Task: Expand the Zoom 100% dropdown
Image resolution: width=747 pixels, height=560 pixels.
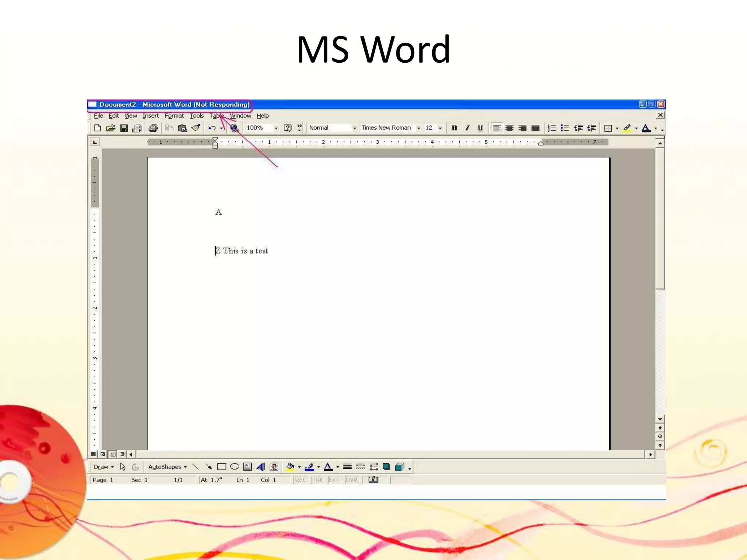Action: click(x=276, y=128)
